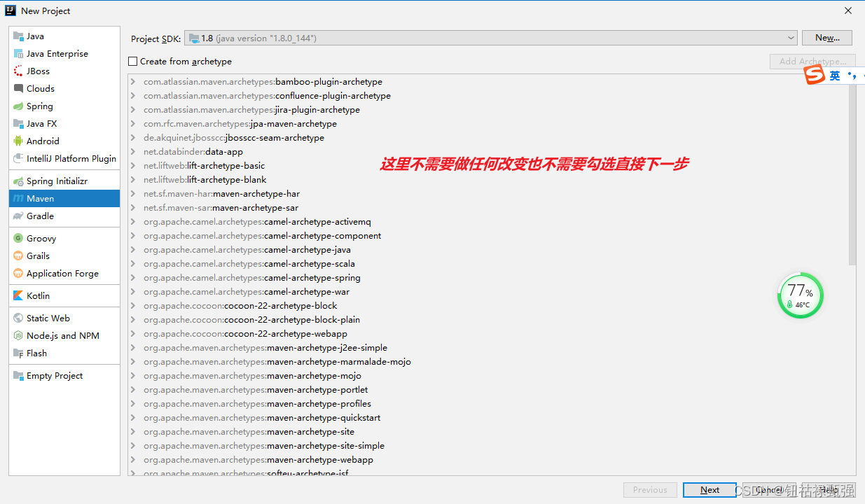Select camel-archetype-java row
865x504 pixels.
tap(488, 250)
